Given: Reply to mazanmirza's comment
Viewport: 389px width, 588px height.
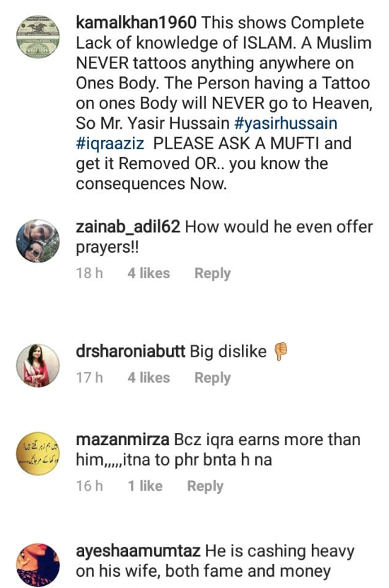Looking at the screenshot, I should 205,486.
